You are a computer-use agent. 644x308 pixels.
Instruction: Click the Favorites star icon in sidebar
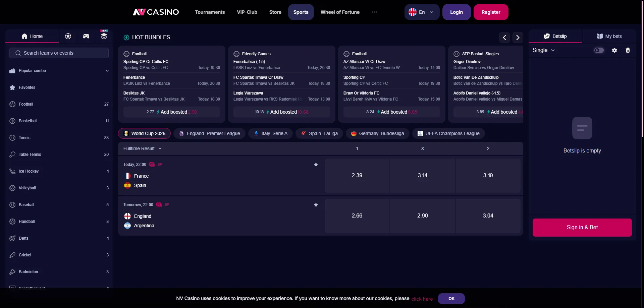[x=12, y=87]
